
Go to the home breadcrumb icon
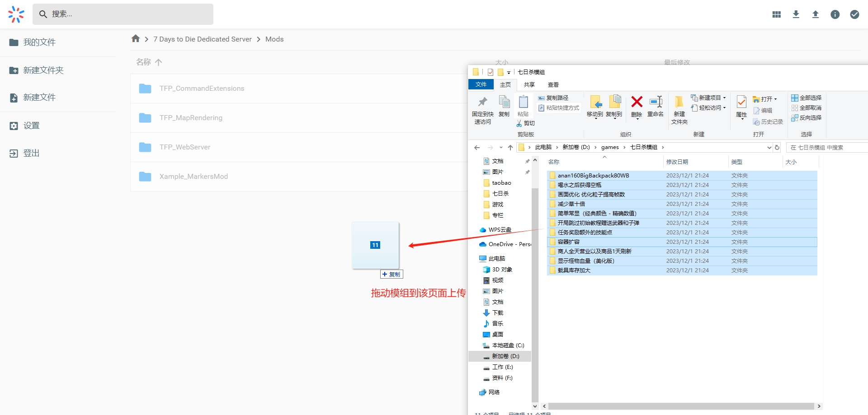[136, 39]
